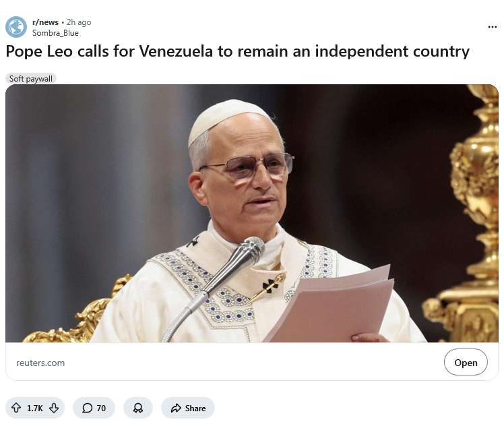The width and height of the screenshot is (504, 424).
Task: Click the Open button
Action: click(466, 362)
